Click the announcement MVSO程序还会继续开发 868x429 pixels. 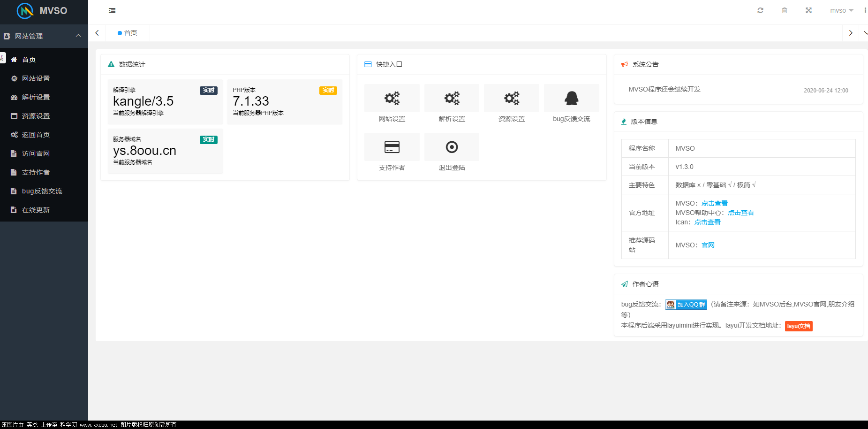664,89
